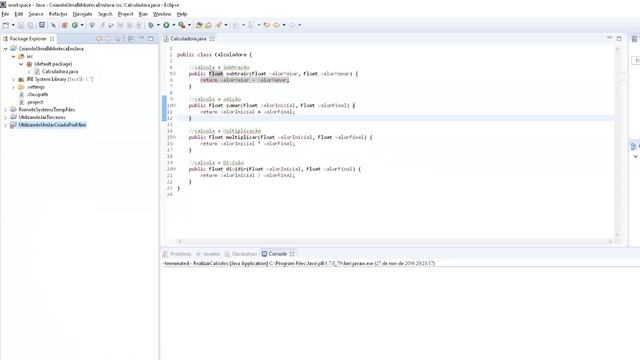Open the Source menu
Screen dimensions: 640x360
[x=36, y=14]
